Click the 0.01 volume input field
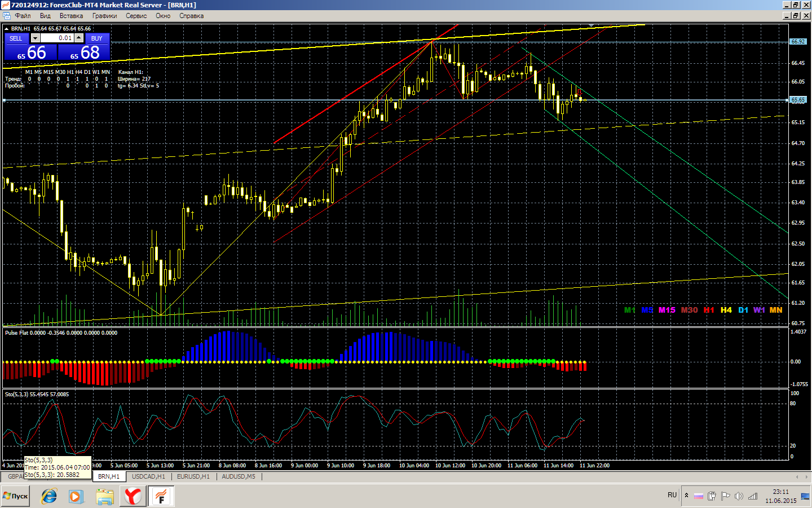This screenshot has width=812, height=508. pyautogui.click(x=57, y=38)
